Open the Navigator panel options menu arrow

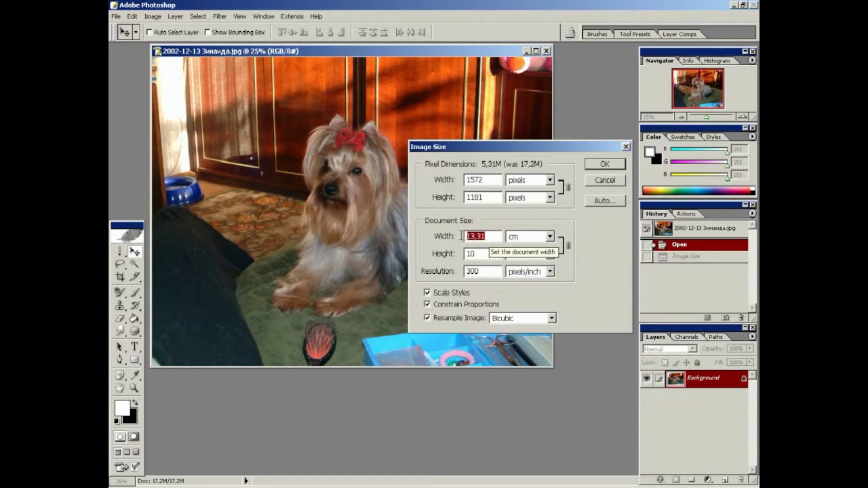[752, 60]
